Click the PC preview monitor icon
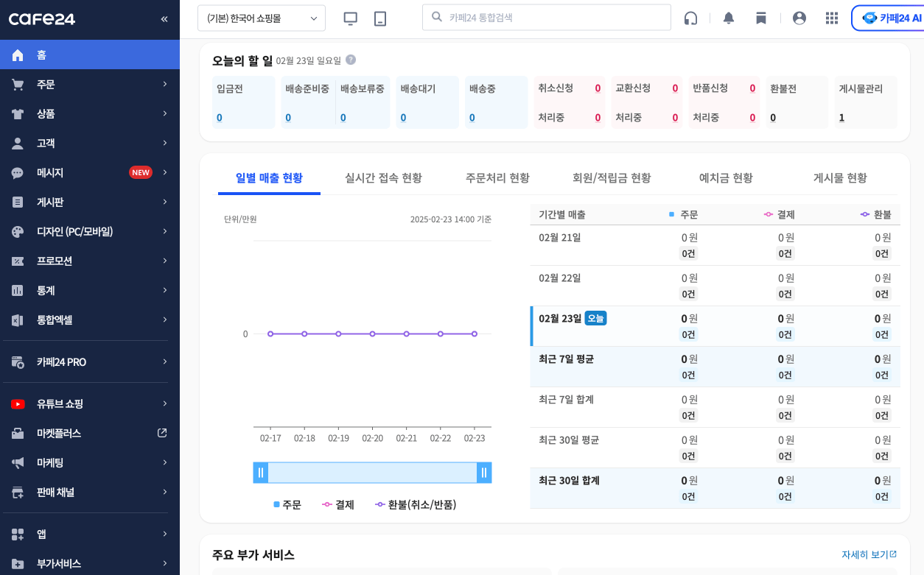 pos(351,18)
